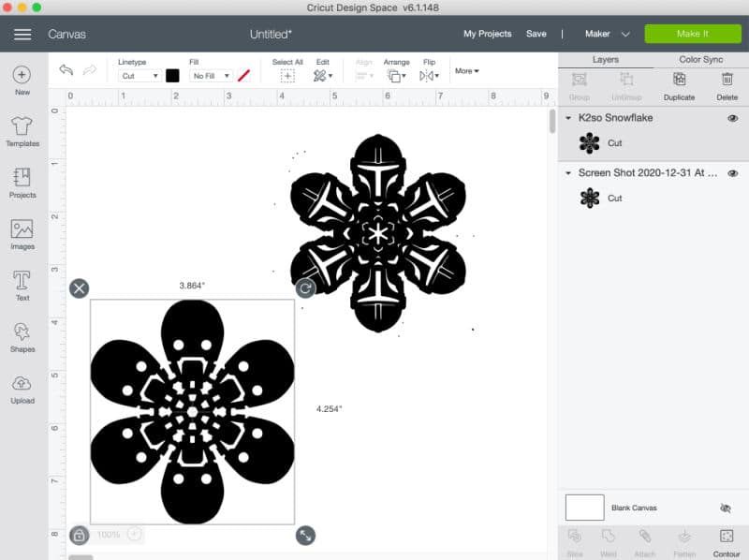Image resolution: width=749 pixels, height=560 pixels.
Task: Click the Weld tool
Action: 608,543
